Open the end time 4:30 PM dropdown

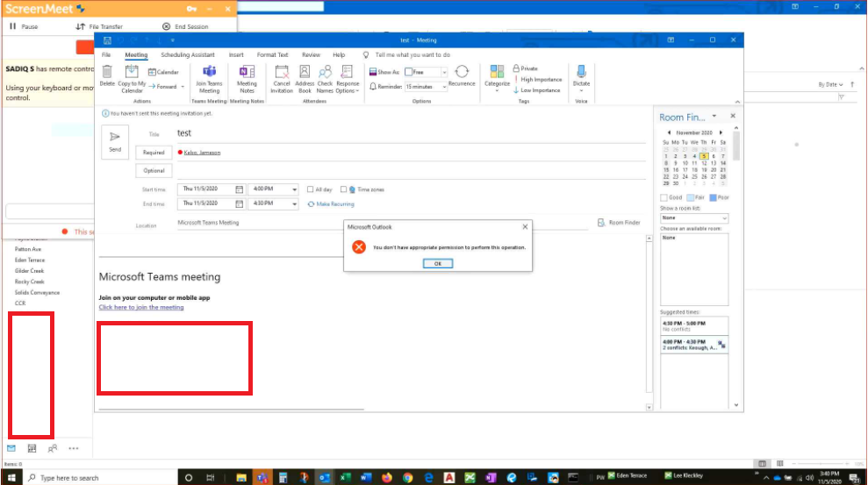coord(295,203)
